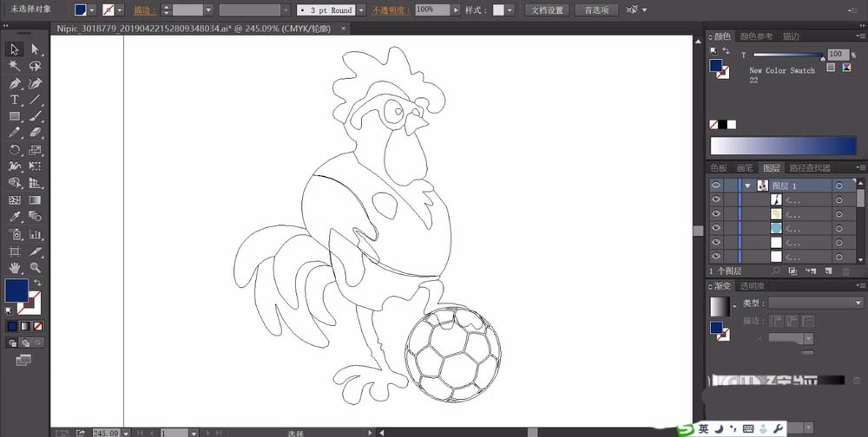Screen dimensions: 868x437
Task: Select the Scale tool
Action: (36, 149)
